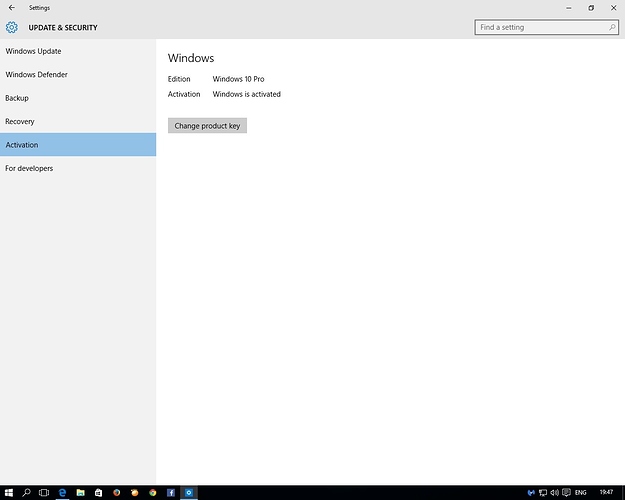The width and height of the screenshot is (625, 500).
Task: Open the Windows Start menu
Action: tap(9, 493)
